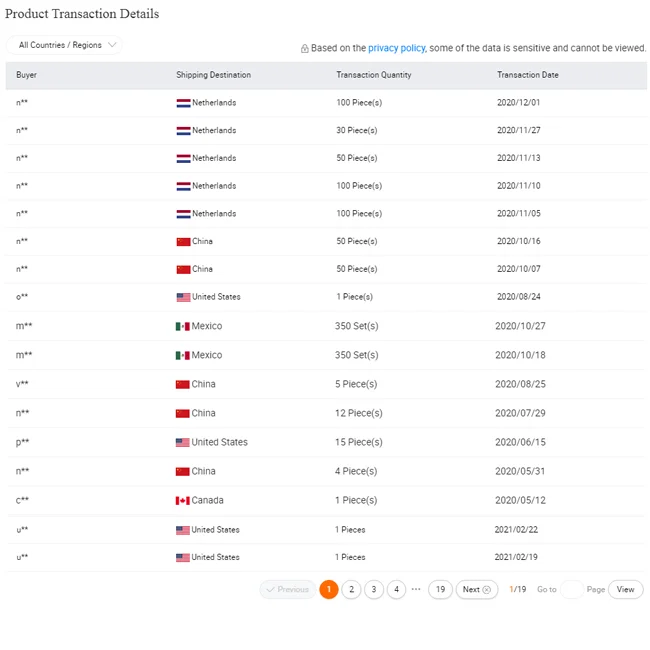The height and width of the screenshot is (650, 650).
Task: Click the View button
Action: click(626, 589)
